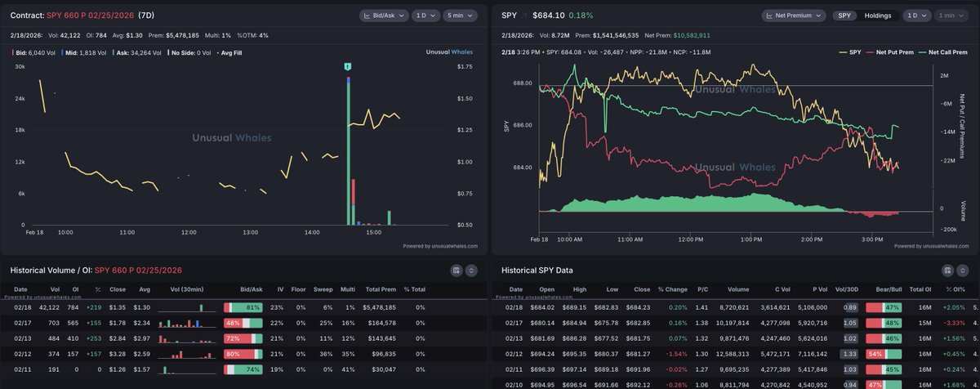
Task: Open Powered by unusualwhales.com link under SPY chart
Action: click(x=933, y=246)
